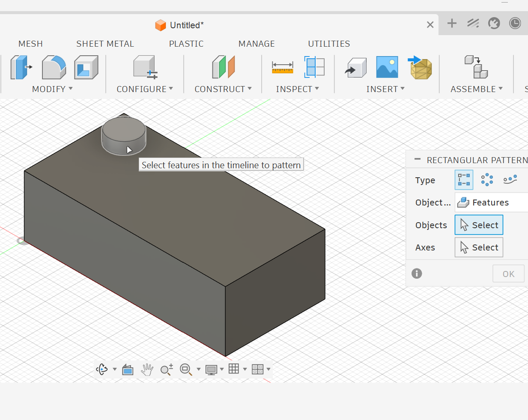
Task: Open the CONFIGURE dropdown menu
Action: [145, 89]
